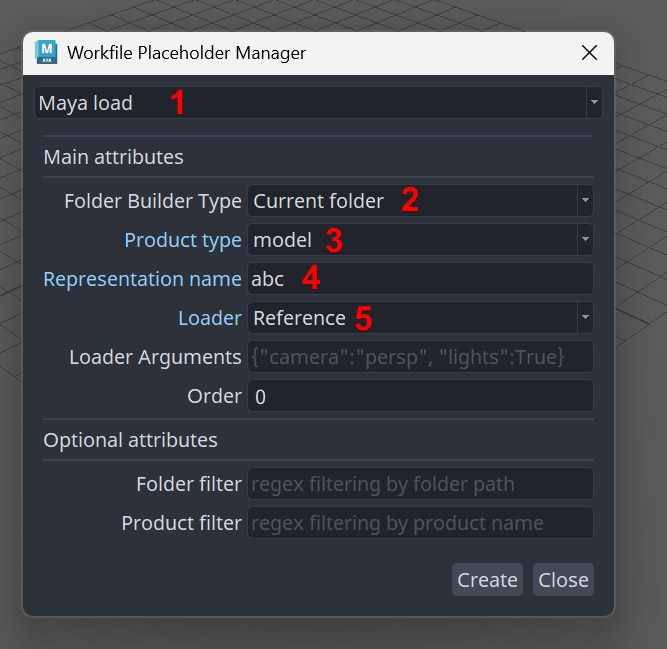Viewport: 667px width, 649px height.
Task: Click the Close button at bottom
Action: pyautogui.click(x=563, y=580)
